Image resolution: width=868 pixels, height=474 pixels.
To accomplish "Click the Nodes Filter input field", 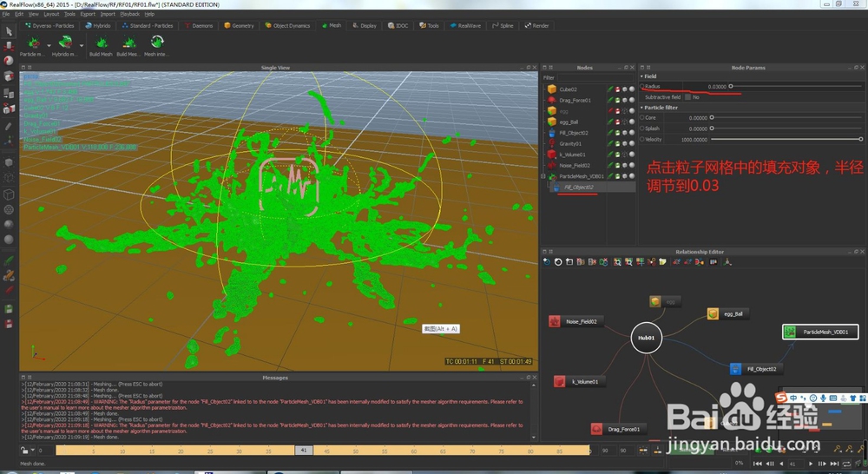I will coord(595,77).
